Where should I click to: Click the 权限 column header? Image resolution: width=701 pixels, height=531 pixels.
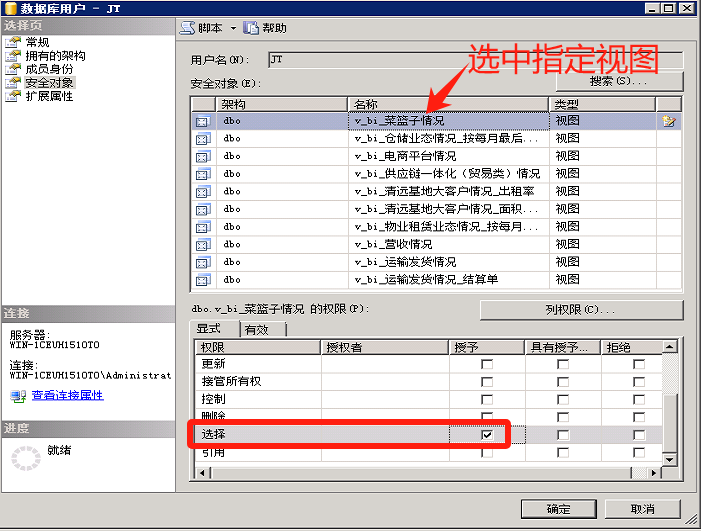(x=258, y=347)
